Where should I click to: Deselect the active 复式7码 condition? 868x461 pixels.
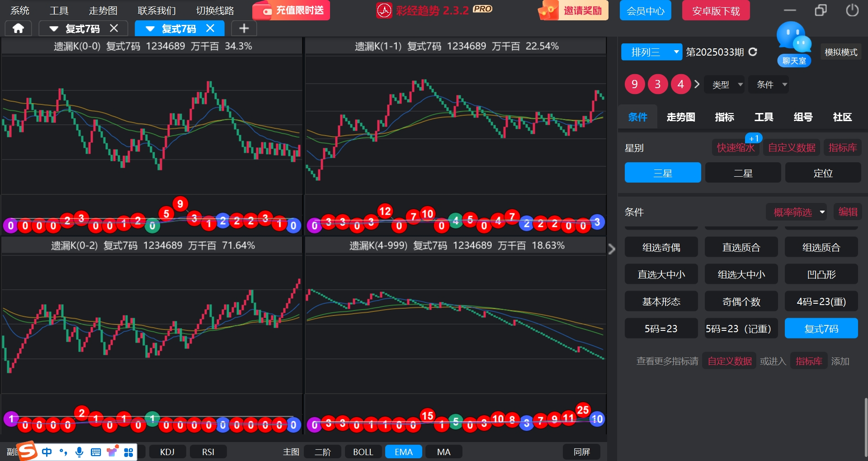click(x=821, y=329)
